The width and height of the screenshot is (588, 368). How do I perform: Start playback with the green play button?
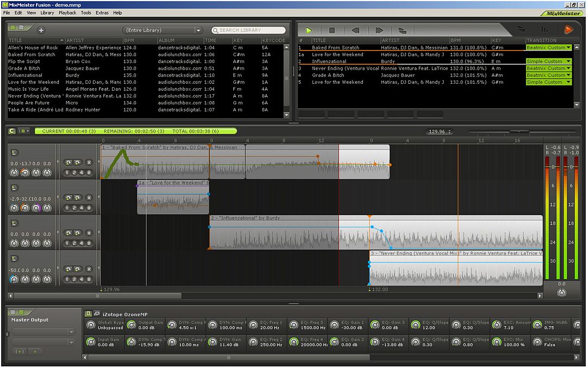click(x=309, y=30)
